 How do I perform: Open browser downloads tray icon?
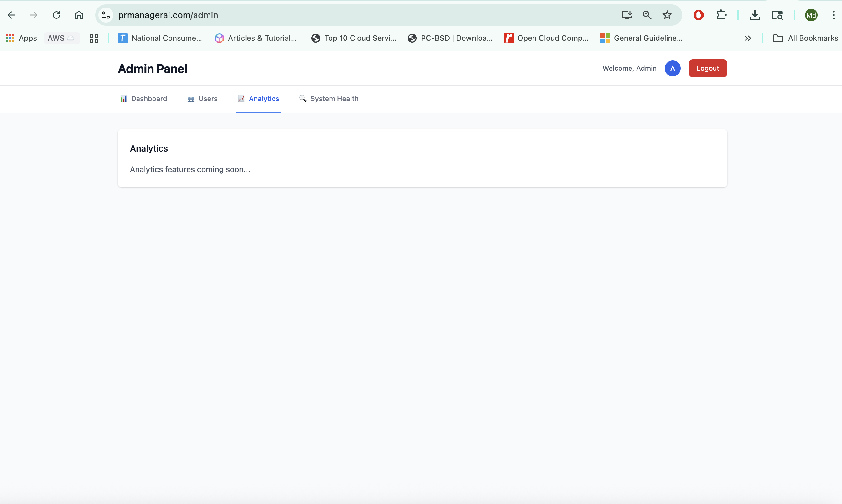click(755, 15)
